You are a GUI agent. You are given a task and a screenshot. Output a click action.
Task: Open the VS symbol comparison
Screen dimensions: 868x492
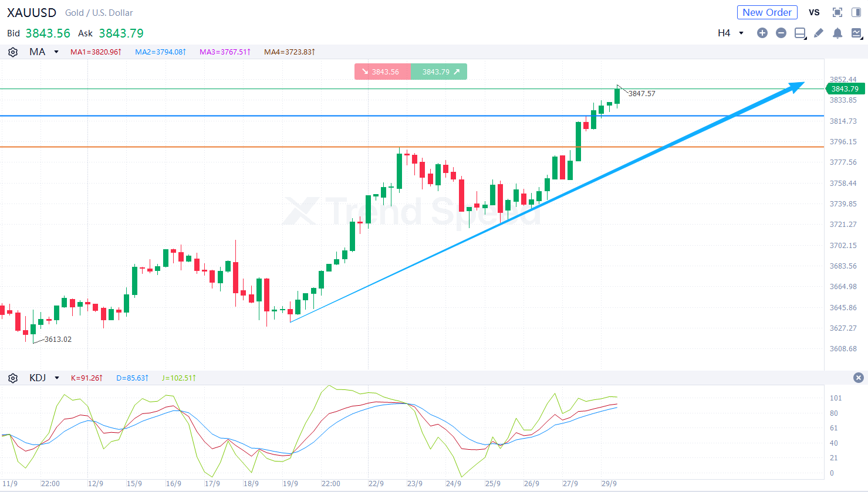pos(814,12)
